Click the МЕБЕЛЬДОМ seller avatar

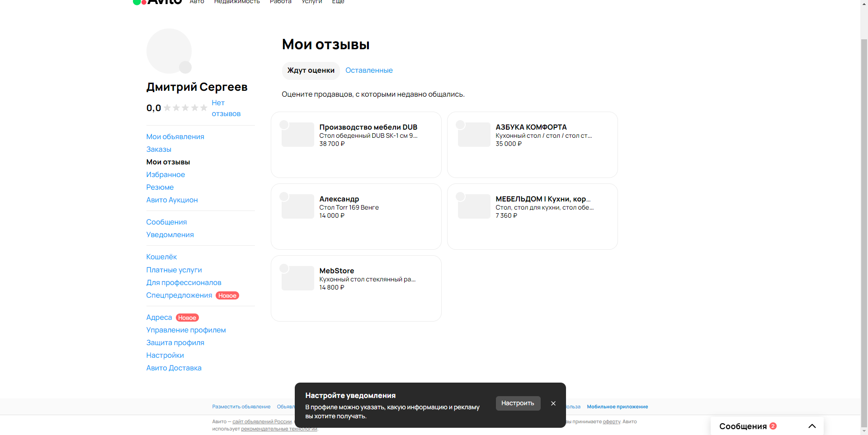point(460,196)
